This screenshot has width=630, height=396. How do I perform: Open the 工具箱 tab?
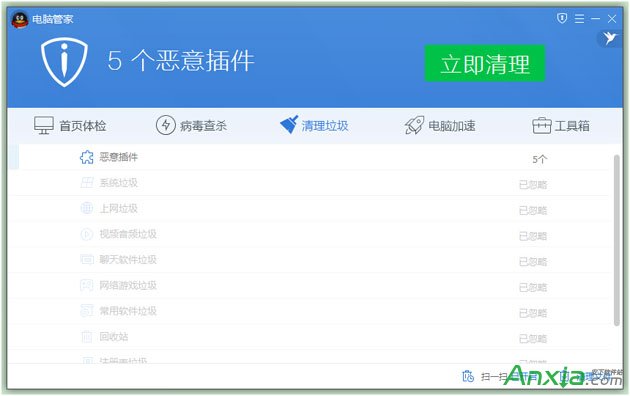pyautogui.click(x=561, y=126)
